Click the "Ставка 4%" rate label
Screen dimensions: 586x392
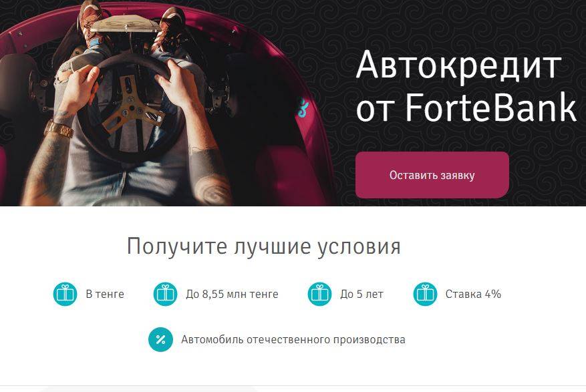click(473, 295)
